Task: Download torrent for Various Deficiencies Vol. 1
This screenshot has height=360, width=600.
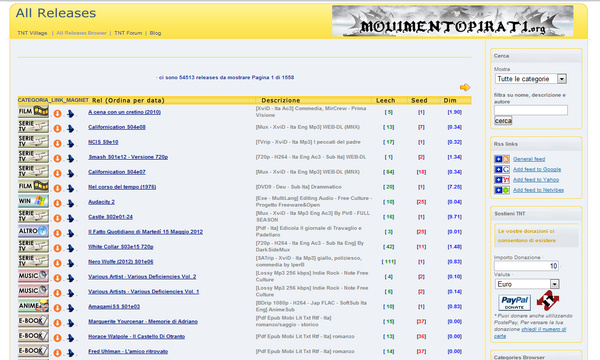Action: click(x=57, y=292)
